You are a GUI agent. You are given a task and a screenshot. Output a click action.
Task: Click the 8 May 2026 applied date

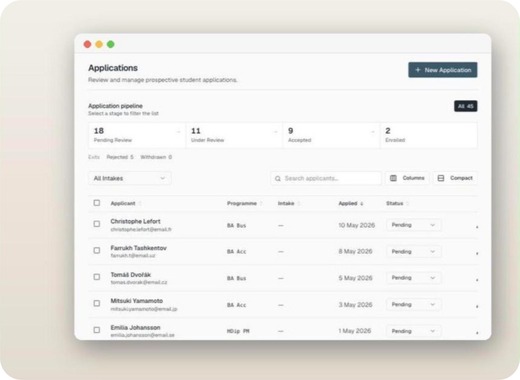(x=355, y=251)
